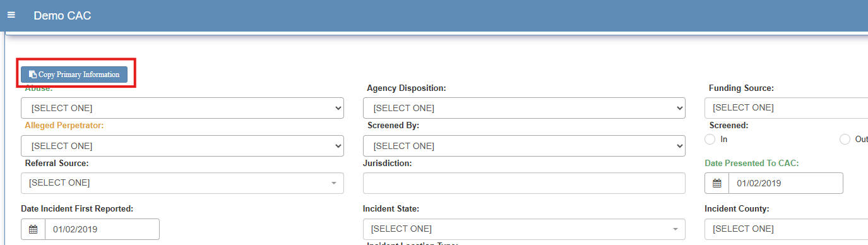The image size is (868, 245).
Task: Select the Screened Out radio button
Action: [845, 140]
